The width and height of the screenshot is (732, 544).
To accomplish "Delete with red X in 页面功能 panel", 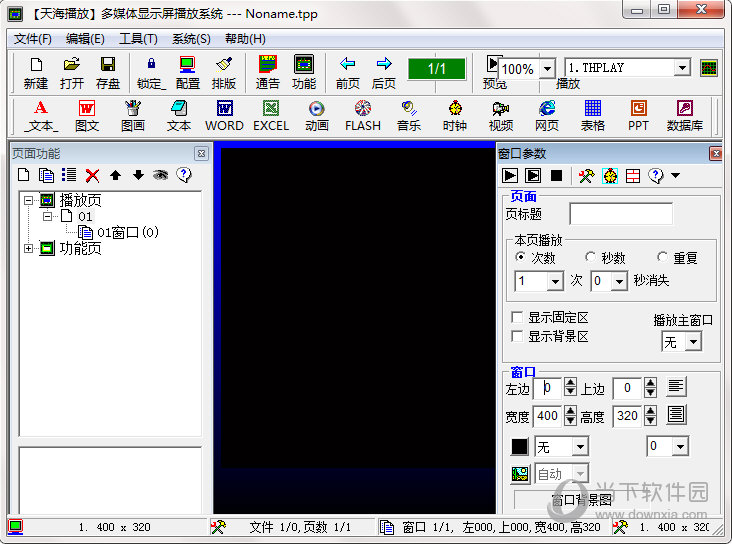I will 92,176.
